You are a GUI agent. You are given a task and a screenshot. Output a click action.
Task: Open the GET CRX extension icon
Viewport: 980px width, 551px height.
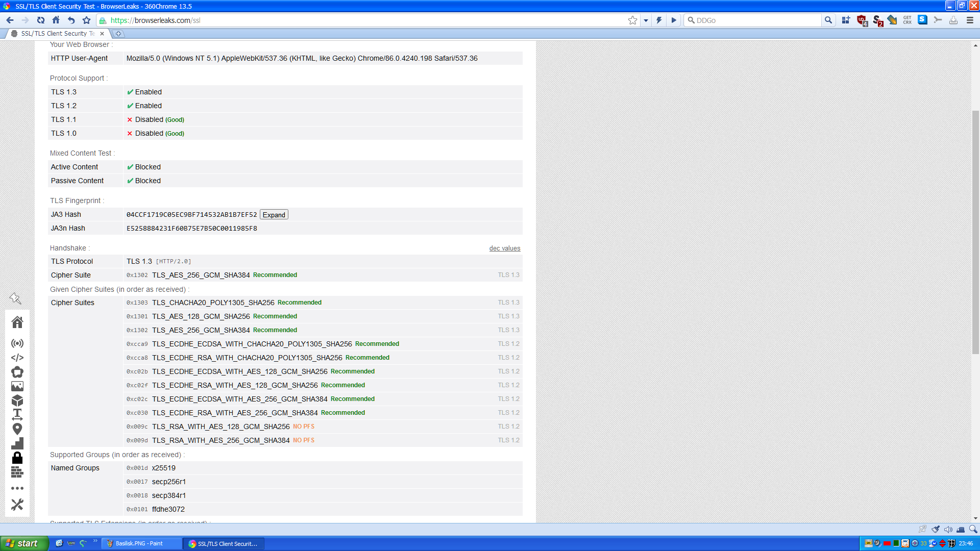coord(907,20)
